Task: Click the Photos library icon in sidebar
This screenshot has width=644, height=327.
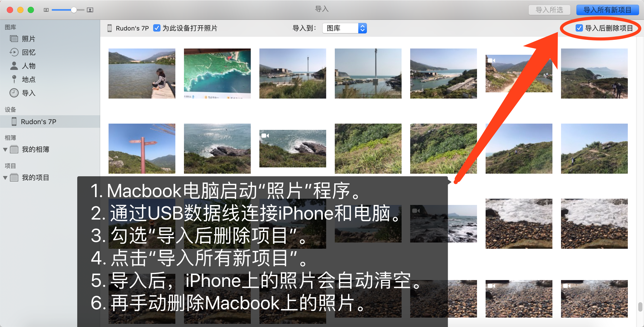Action: coord(14,39)
